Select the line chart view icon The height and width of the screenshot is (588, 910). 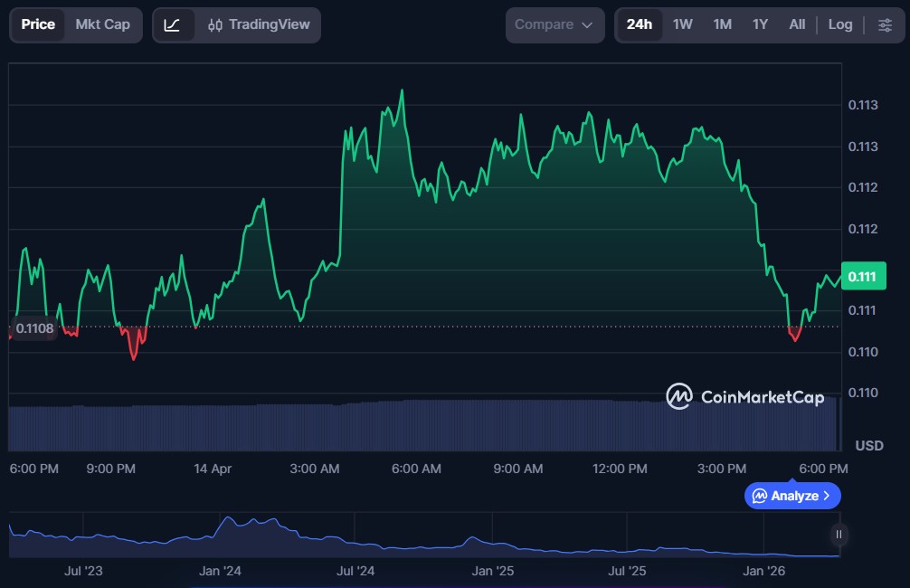point(172,24)
